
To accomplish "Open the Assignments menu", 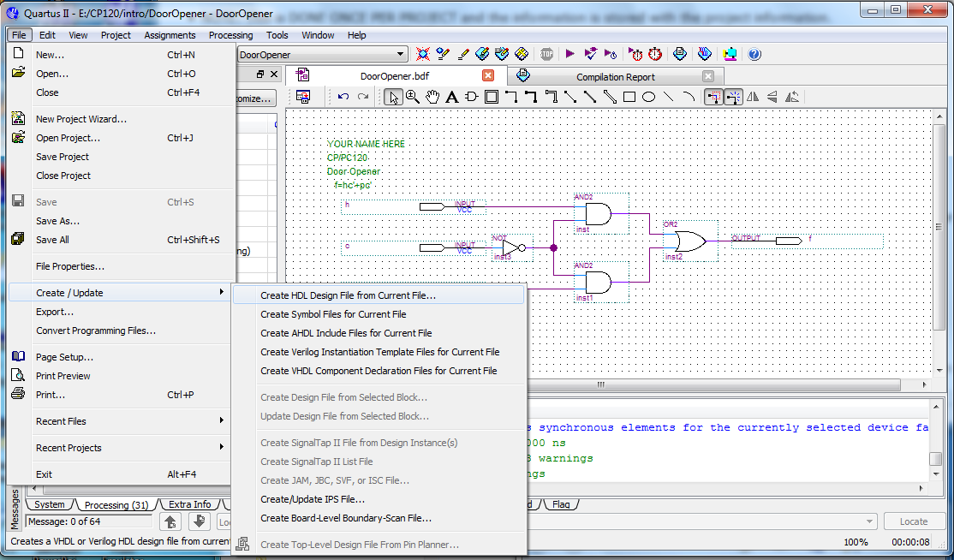I will pyautogui.click(x=170, y=35).
